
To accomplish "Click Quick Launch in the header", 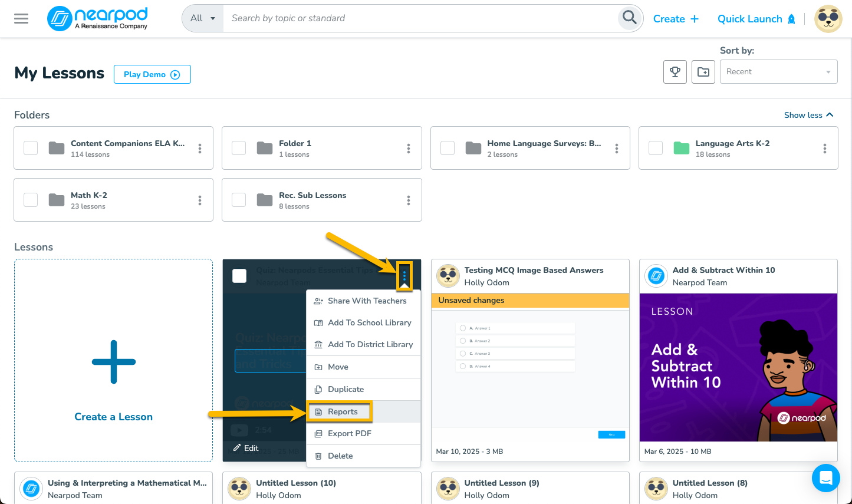I will [756, 19].
